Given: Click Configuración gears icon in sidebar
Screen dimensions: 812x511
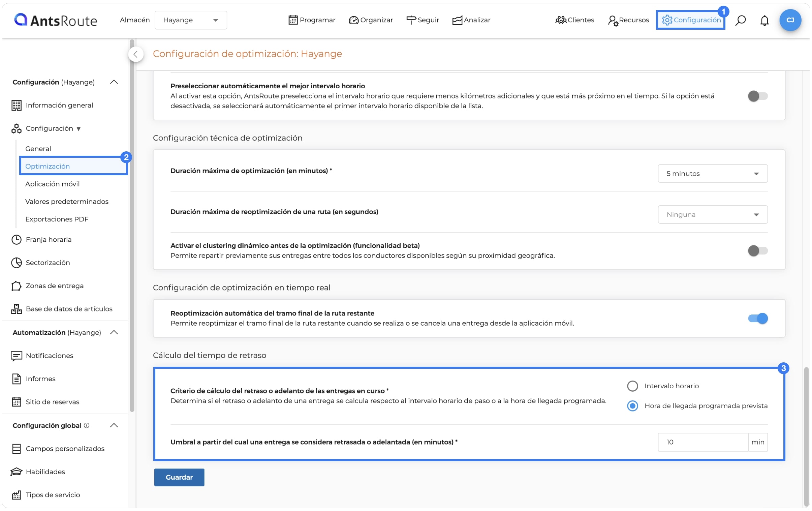Looking at the screenshot, I should [16, 128].
